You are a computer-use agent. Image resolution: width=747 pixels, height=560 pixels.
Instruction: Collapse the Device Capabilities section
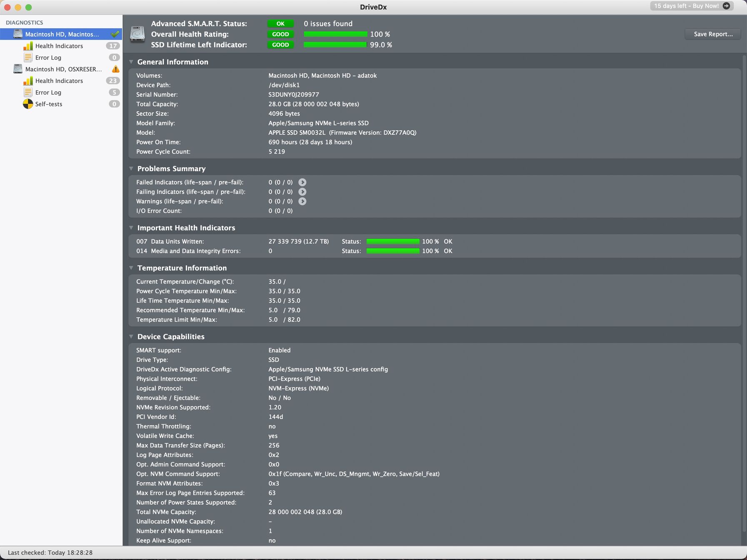(x=131, y=336)
